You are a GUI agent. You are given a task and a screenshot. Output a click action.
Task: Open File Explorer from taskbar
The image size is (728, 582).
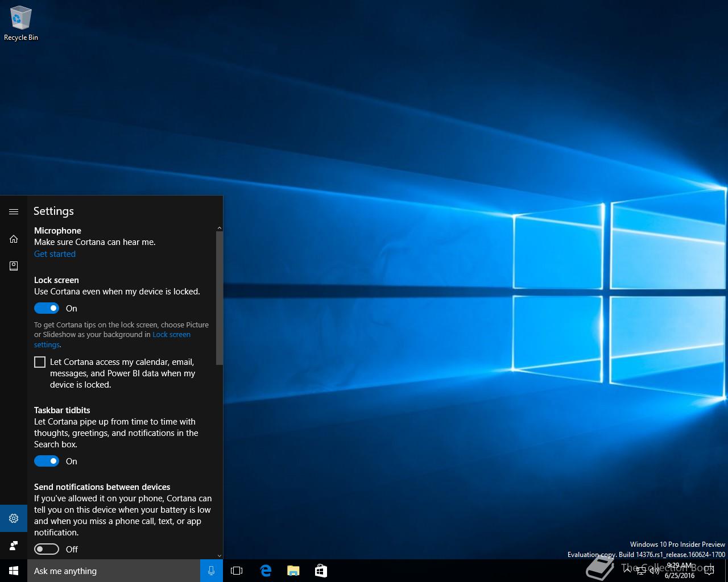(293, 571)
